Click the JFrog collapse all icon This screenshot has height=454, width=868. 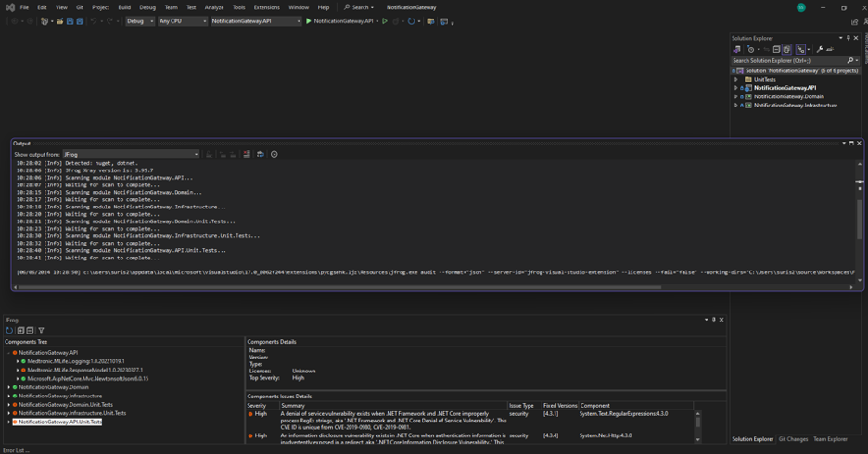coord(30,330)
